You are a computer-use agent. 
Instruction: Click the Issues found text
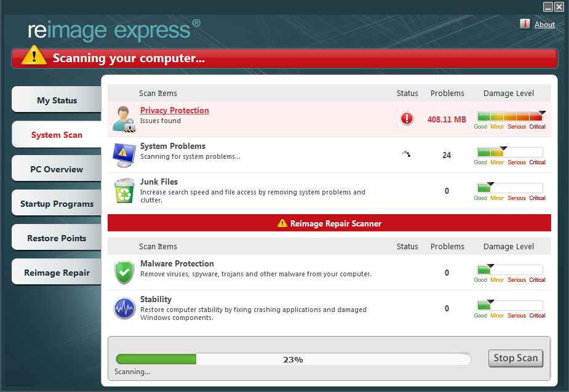(x=161, y=121)
